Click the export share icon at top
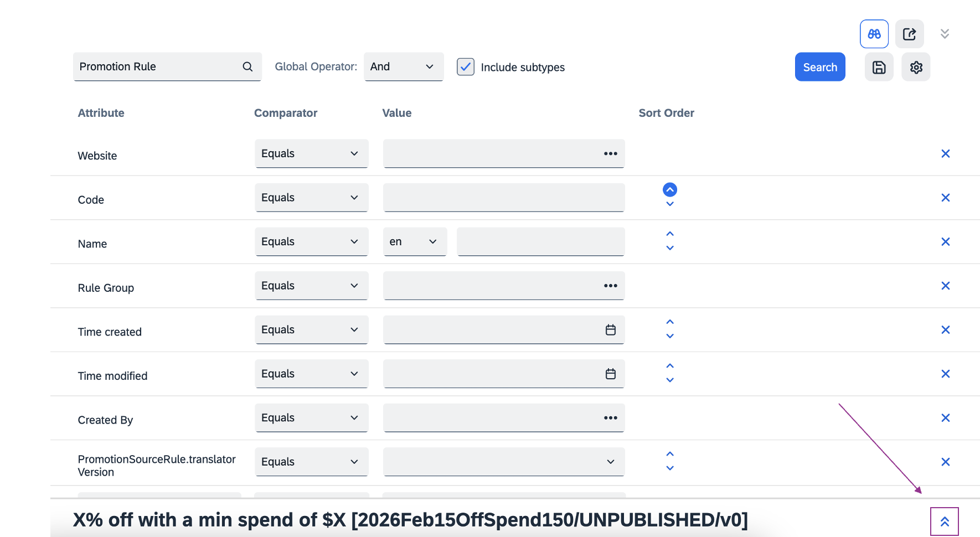This screenshot has width=980, height=537. [x=909, y=34]
